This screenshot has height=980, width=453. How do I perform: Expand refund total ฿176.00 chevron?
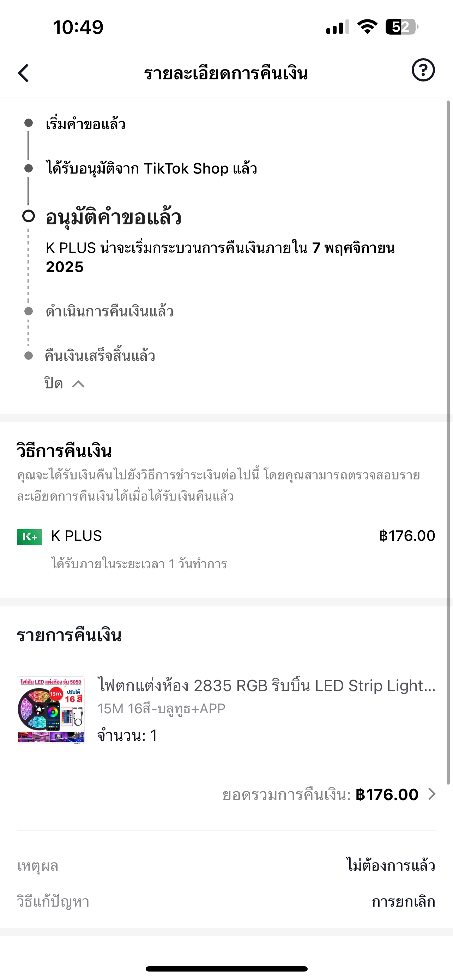point(432,794)
